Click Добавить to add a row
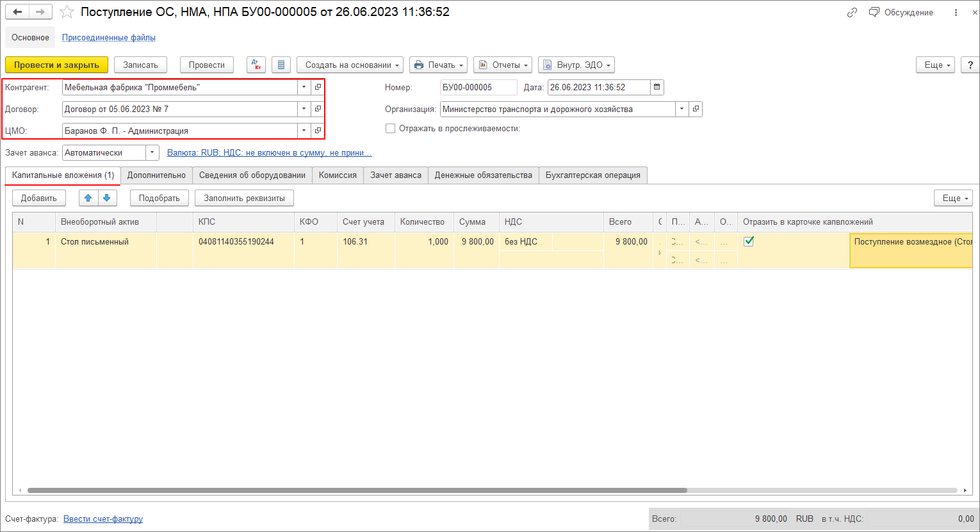 pos(39,198)
